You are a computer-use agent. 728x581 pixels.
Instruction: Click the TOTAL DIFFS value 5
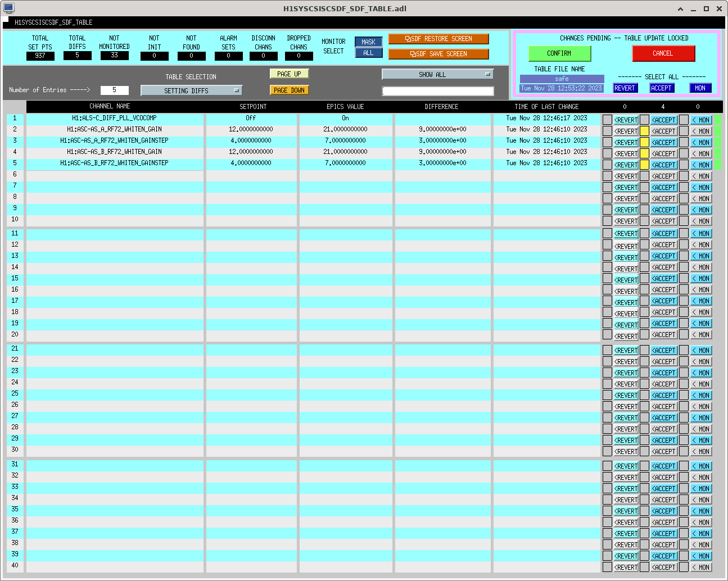tap(77, 56)
